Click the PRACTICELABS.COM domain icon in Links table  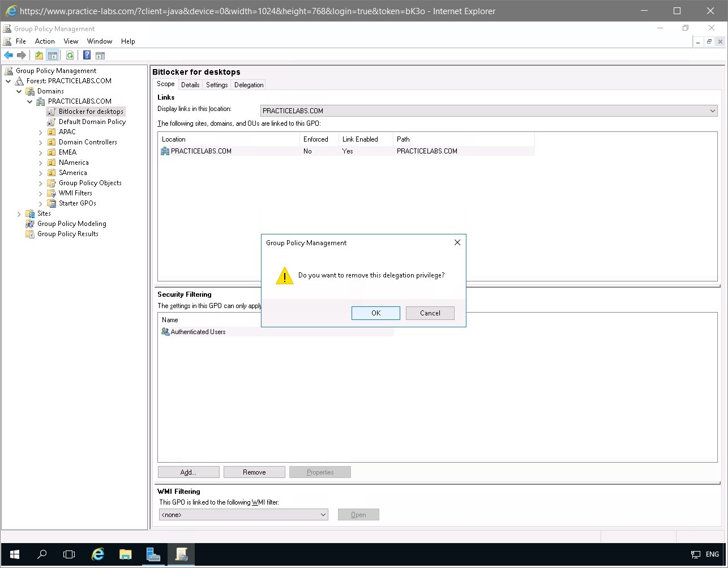(x=165, y=151)
